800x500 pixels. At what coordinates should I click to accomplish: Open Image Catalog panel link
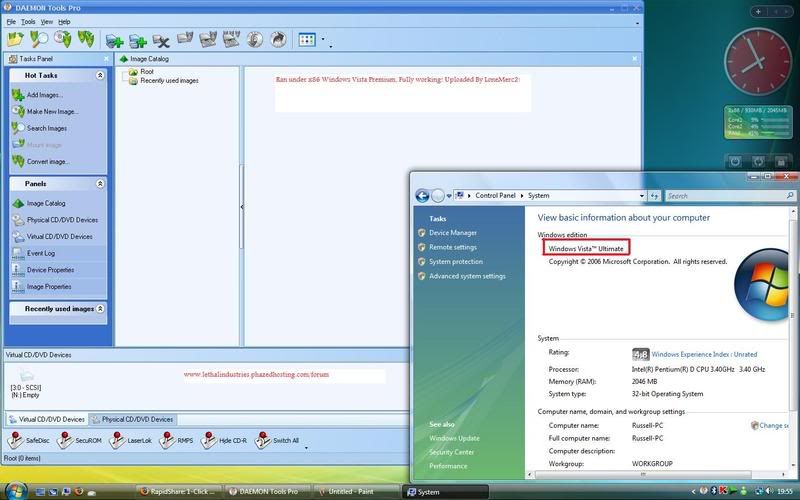point(39,203)
